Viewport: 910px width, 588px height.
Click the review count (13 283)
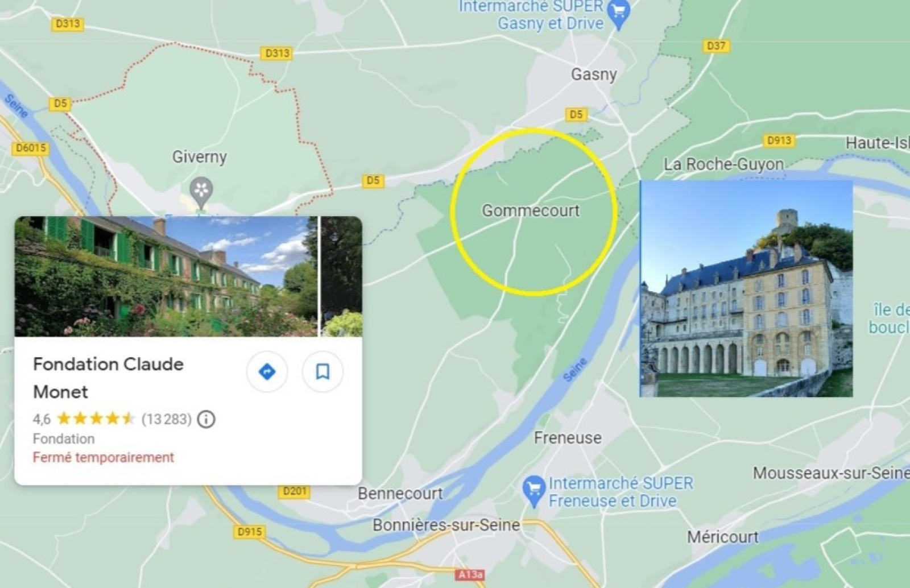click(x=167, y=419)
